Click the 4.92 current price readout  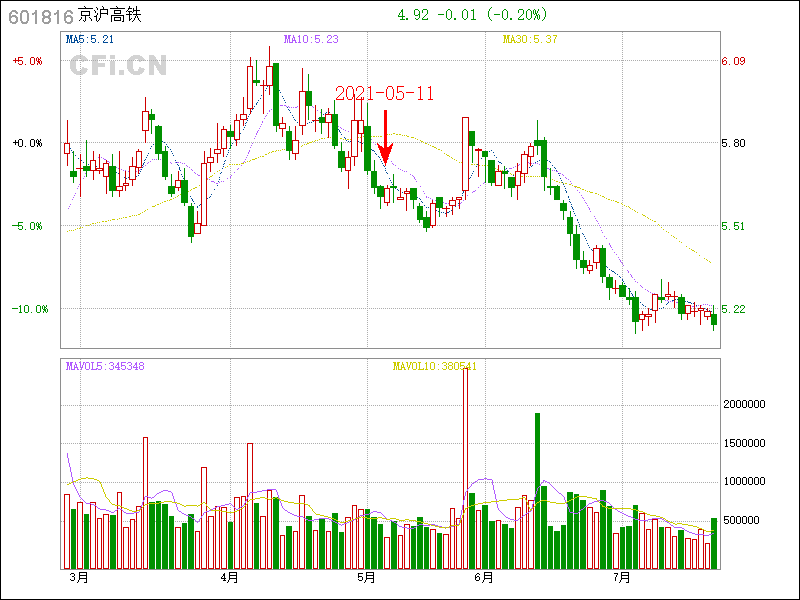tap(413, 15)
